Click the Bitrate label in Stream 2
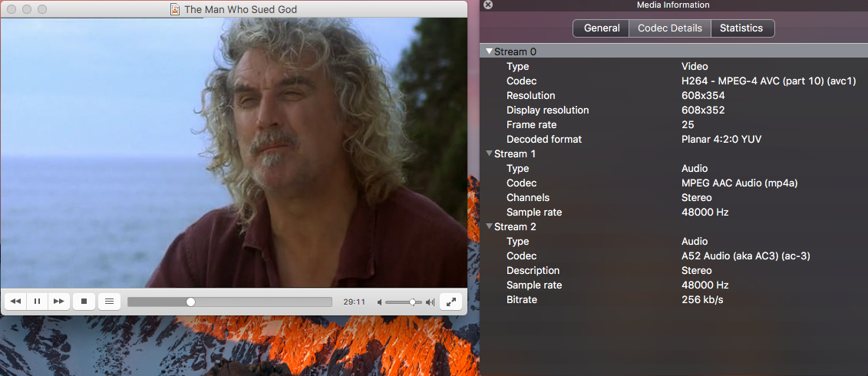The image size is (868, 376). pyautogui.click(x=522, y=299)
